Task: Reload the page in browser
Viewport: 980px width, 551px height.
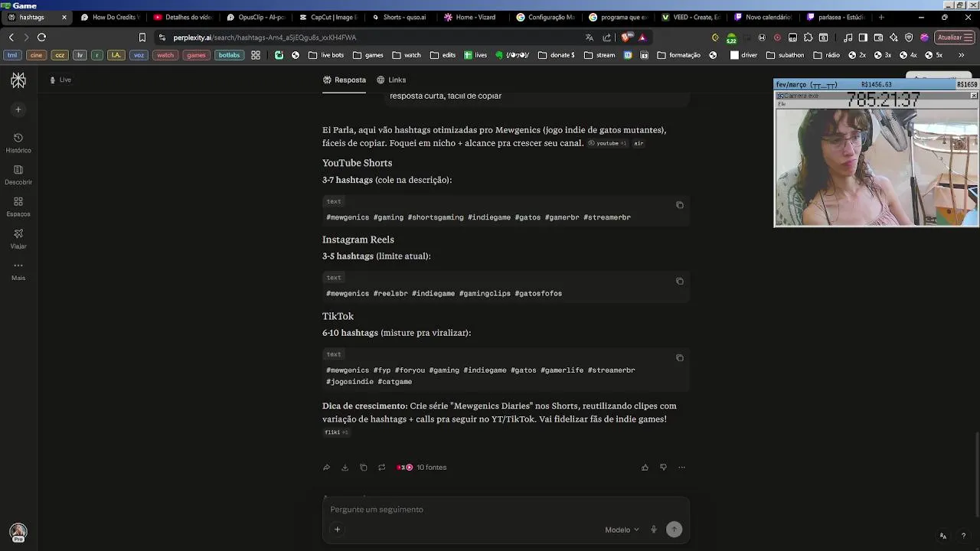Action: tap(41, 37)
